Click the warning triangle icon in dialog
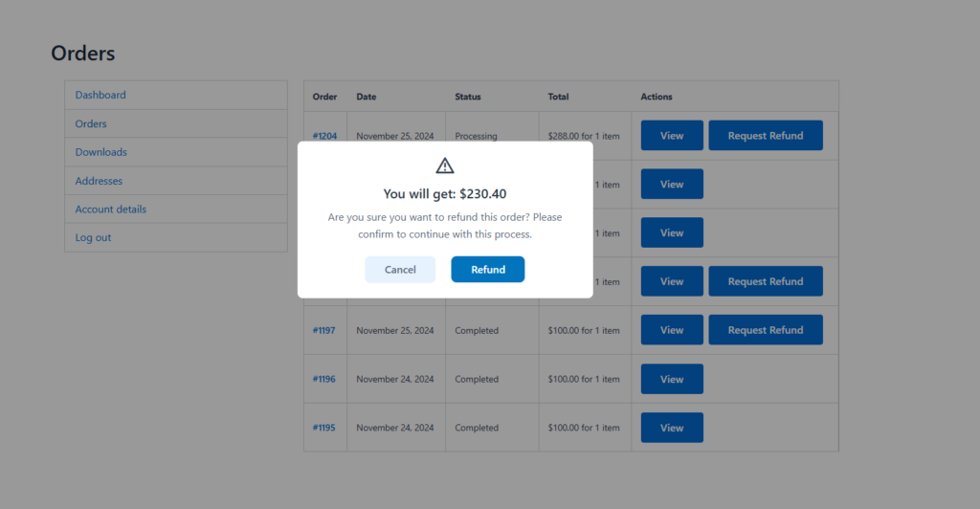This screenshot has width=980, height=509. click(x=444, y=166)
